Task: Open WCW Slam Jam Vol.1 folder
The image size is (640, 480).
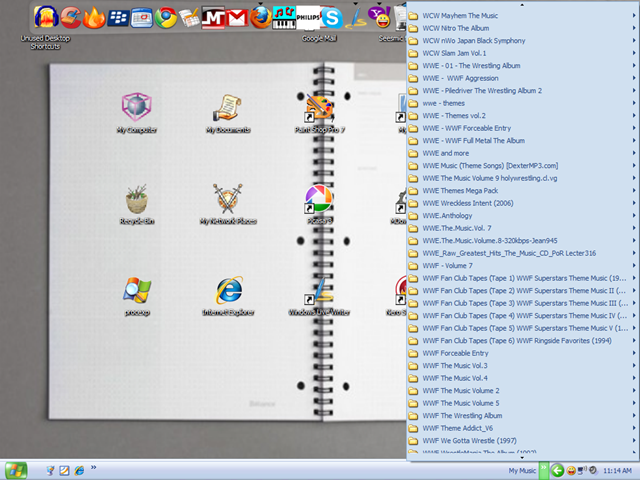Action: pyautogui.click(x=522, y=53)
